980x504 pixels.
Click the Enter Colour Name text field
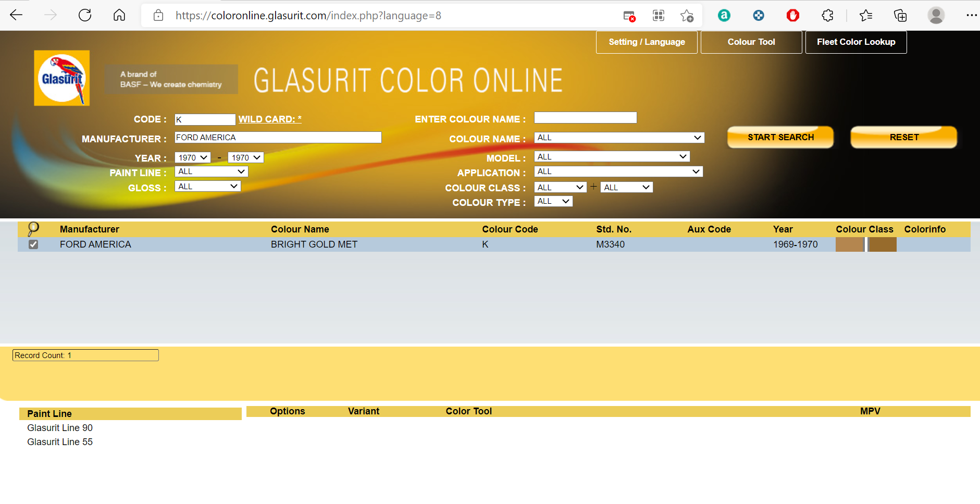(585, 118)
